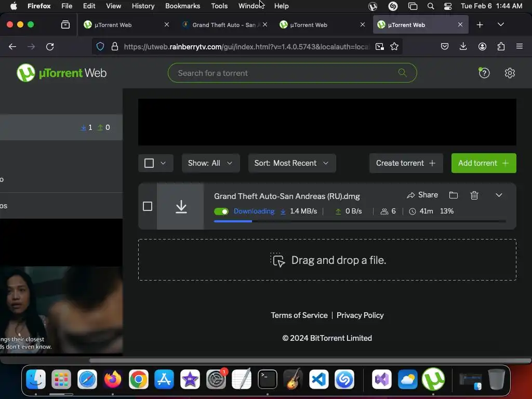Open the list all tabs chevron
The image size is (532, 399).
click(500, 24)
